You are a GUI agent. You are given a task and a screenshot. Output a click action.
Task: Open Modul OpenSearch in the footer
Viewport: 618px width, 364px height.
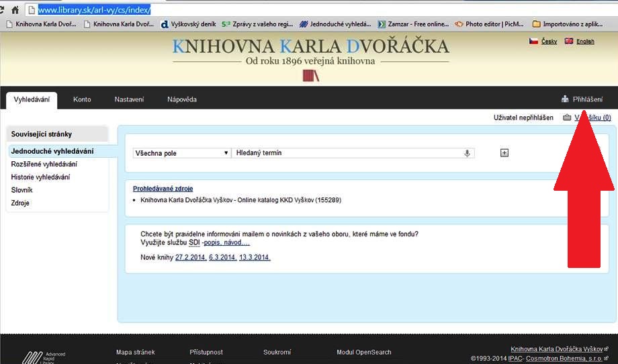coord(364,352)
